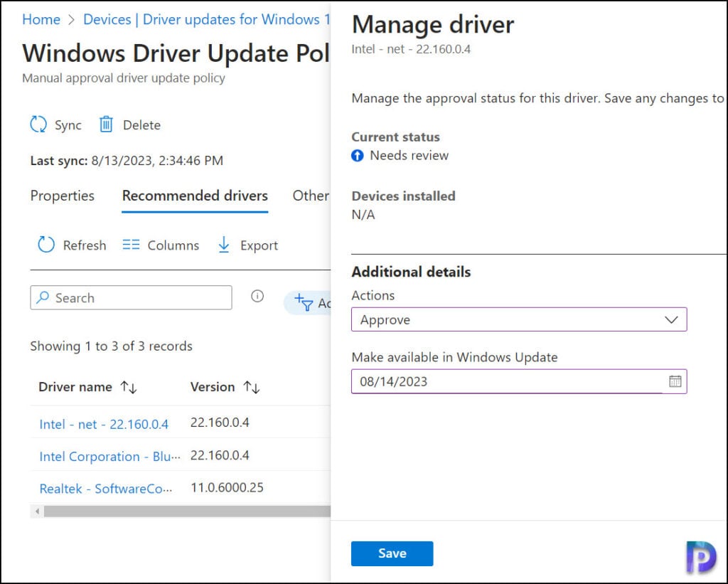This screenshot has width=728, height=584.
Task: Click the Columns label
Action: (173, 245)
